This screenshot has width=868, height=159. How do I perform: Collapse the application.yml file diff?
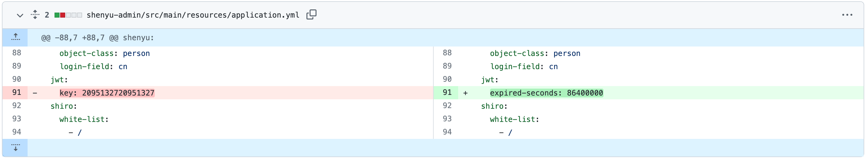point(20,15)
